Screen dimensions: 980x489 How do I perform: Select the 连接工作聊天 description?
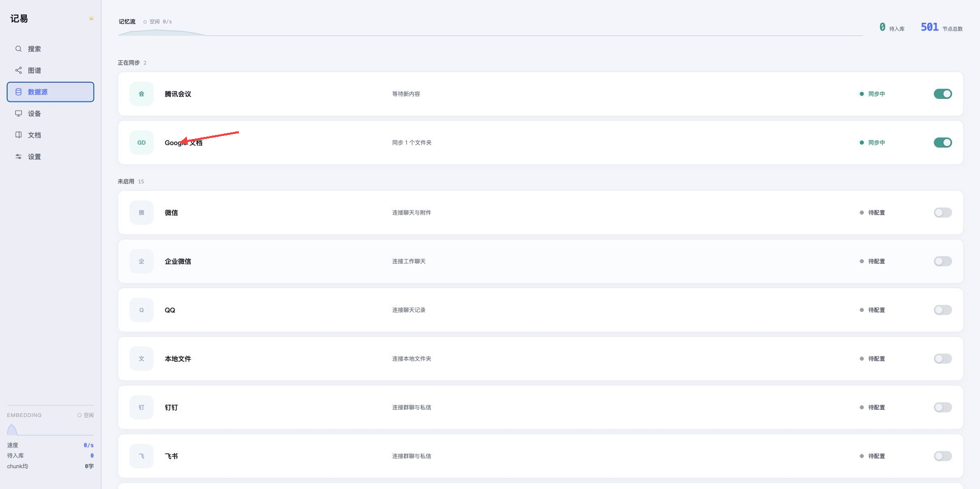[409, 261]
